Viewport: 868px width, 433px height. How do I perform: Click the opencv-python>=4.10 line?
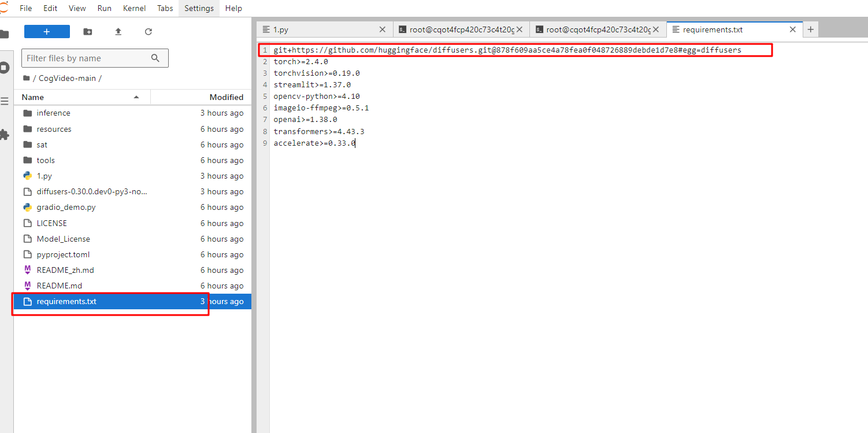click(x=317, y=97)
